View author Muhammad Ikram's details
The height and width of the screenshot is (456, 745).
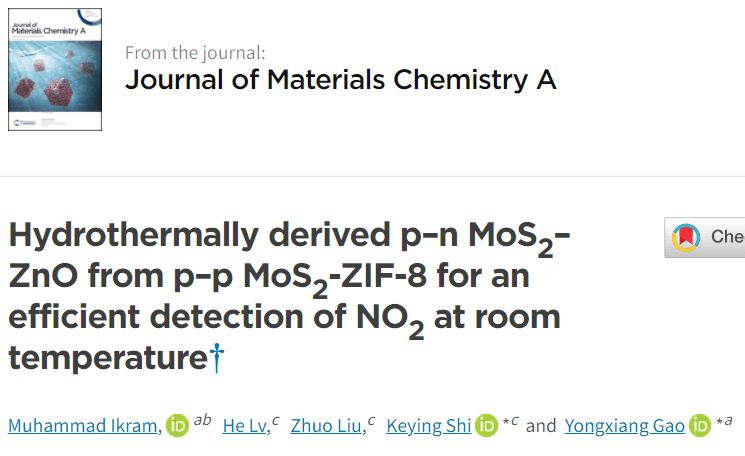click(x=81, y=427)
